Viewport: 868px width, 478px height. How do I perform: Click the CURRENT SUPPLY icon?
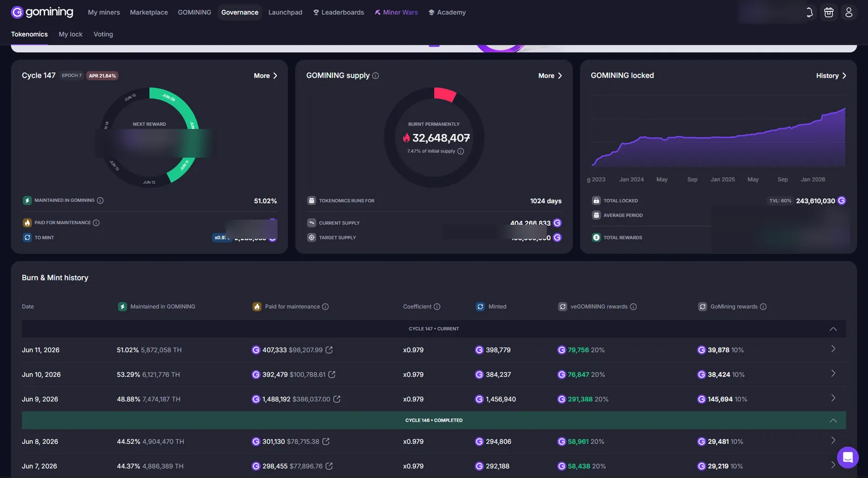click(x=311, y=223)
